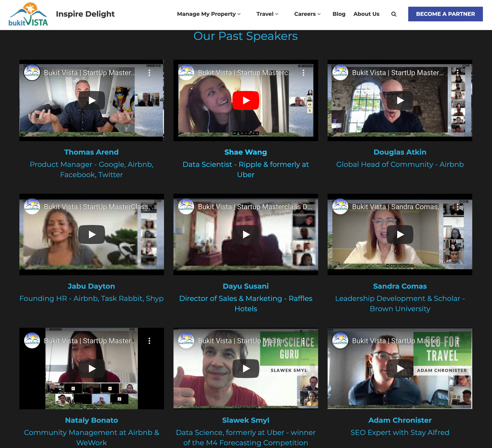This screenshot has height=448, width=492.
Task: Select the Nataly Bonato speaker name
Action: coord(91,421)
